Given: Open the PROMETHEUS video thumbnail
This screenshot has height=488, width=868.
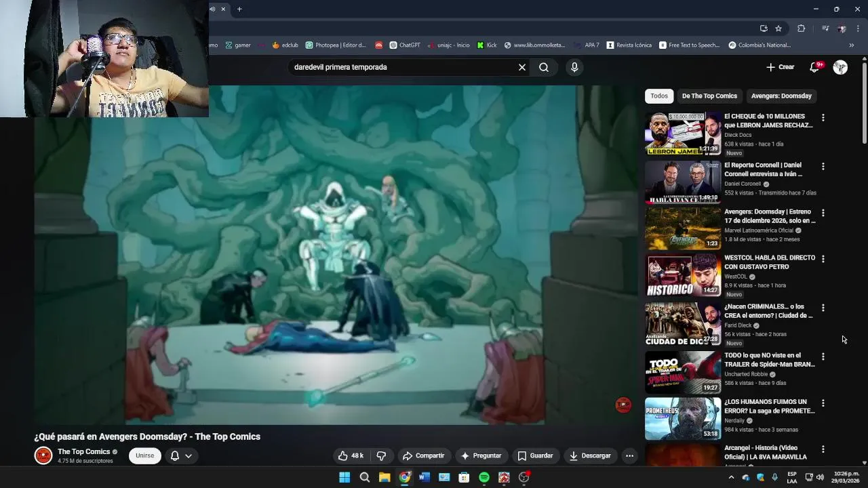Looking at the screenshot, I should click(x=683, y=418).
